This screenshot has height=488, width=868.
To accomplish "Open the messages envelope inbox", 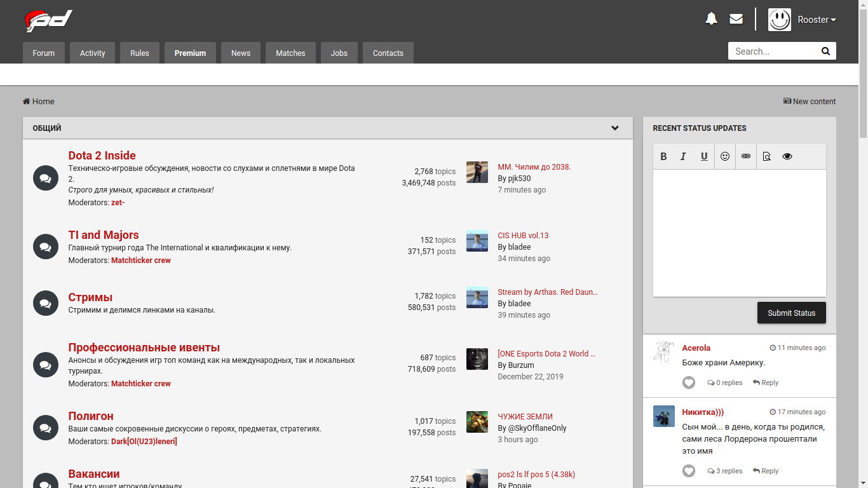I will [736, 19].
